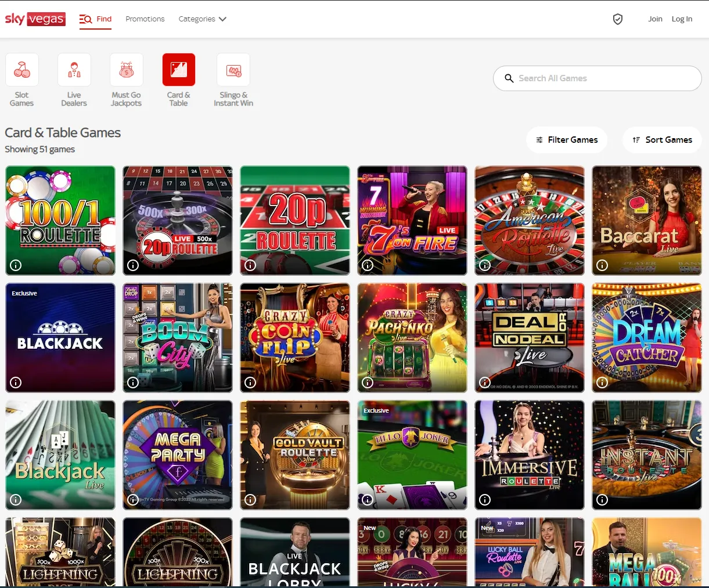The height and width of the screenshot is (588, 709).
Task: Open the Live 500x 20p Roulette game
Action: [x=178, y=221]
